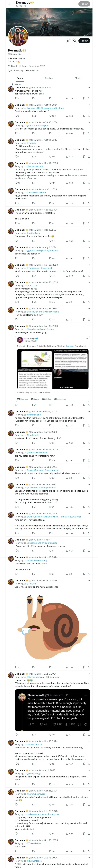Repost the Sep 18, 2024 anime pfp post
Screen dimensions: 98x868
[x=33, y=223]
